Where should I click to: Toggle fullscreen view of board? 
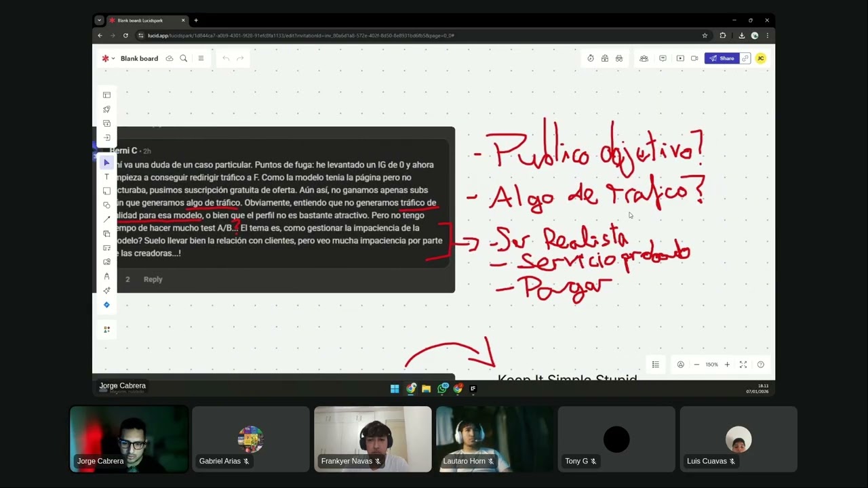pos(743,365)
